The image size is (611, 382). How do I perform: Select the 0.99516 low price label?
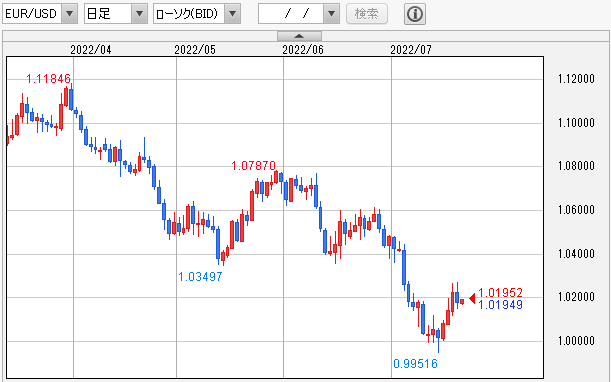coord(415,364)
